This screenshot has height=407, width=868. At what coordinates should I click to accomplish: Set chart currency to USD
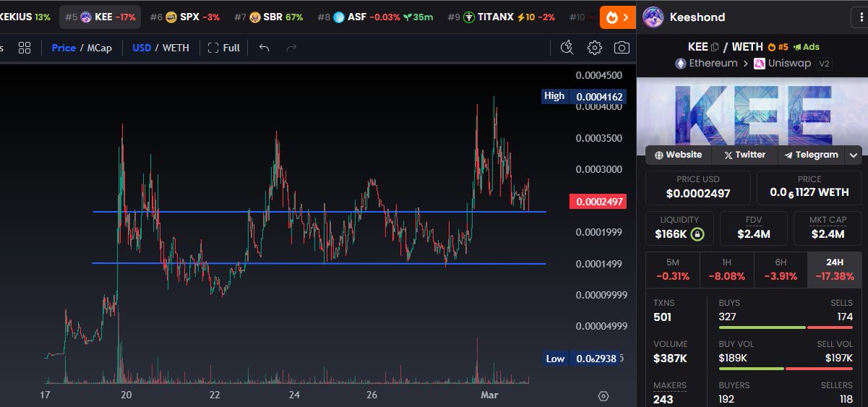point(142,48)
